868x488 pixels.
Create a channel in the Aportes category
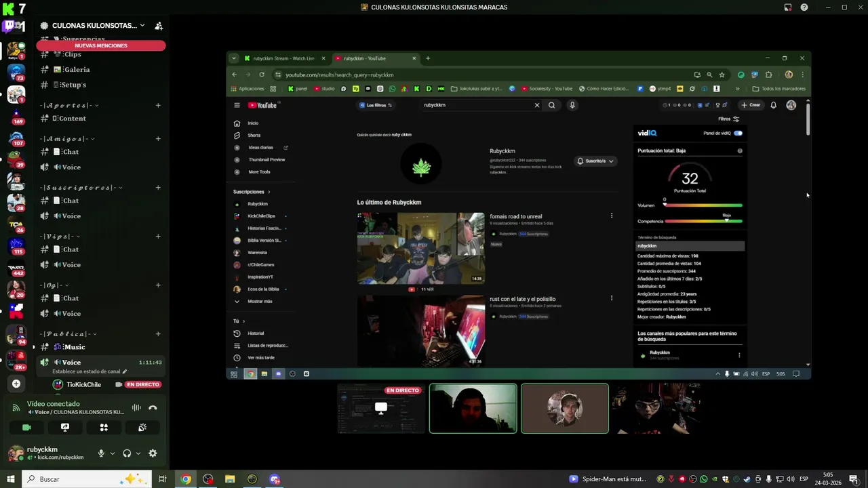[158, 105]
